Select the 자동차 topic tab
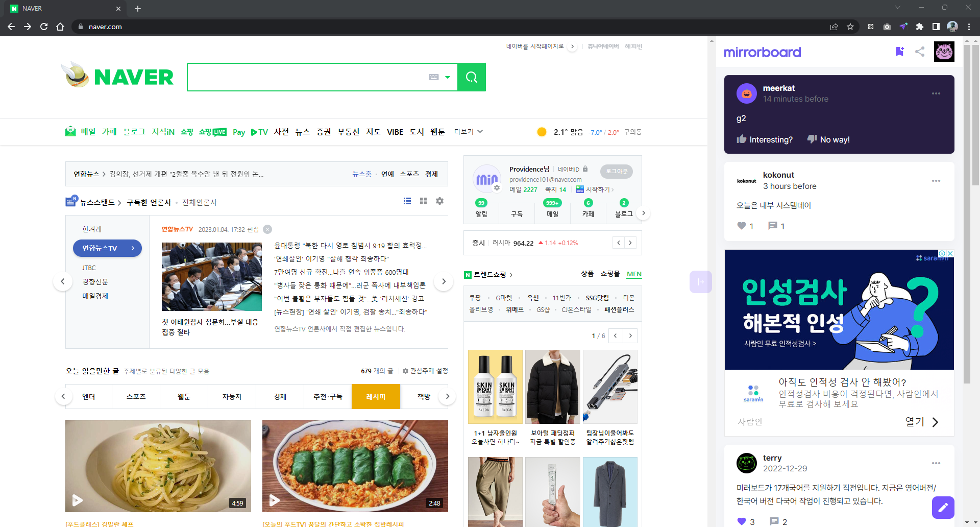 click(x=232, y=396)
